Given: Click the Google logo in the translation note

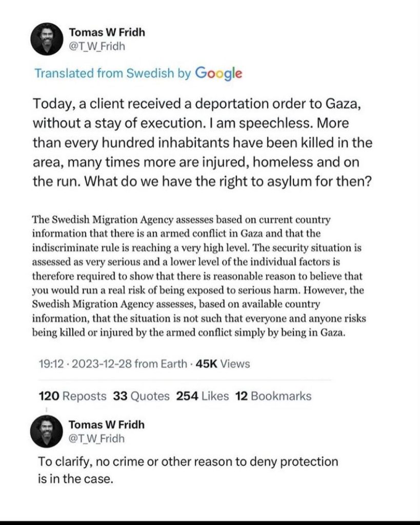Looking at the screenshot, I should 217,73.
